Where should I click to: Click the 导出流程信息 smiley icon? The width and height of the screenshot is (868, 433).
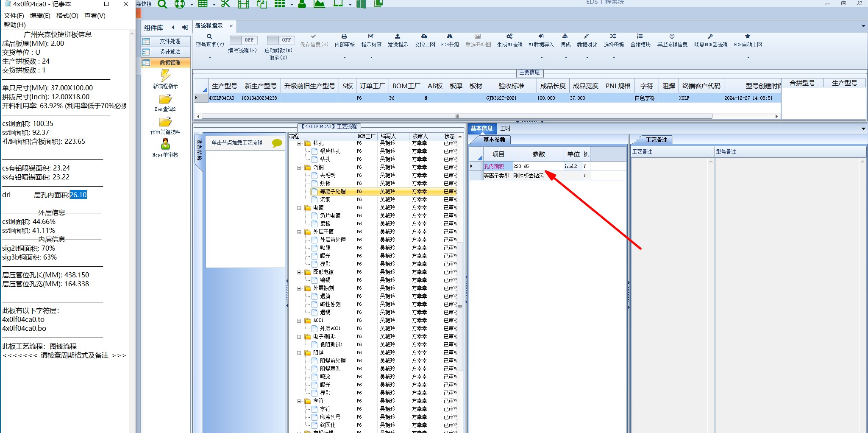(672, 36)
